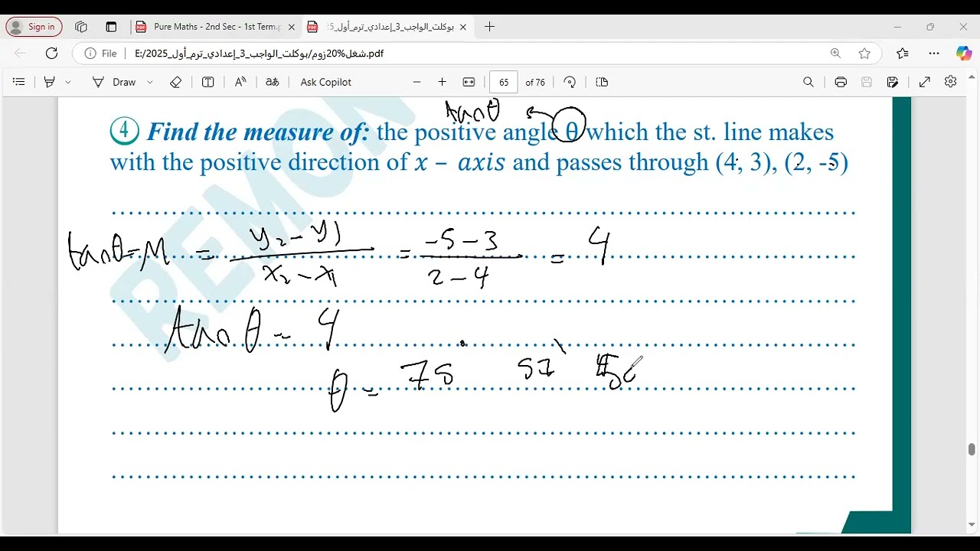Reload the page

[x=51, y=54]
